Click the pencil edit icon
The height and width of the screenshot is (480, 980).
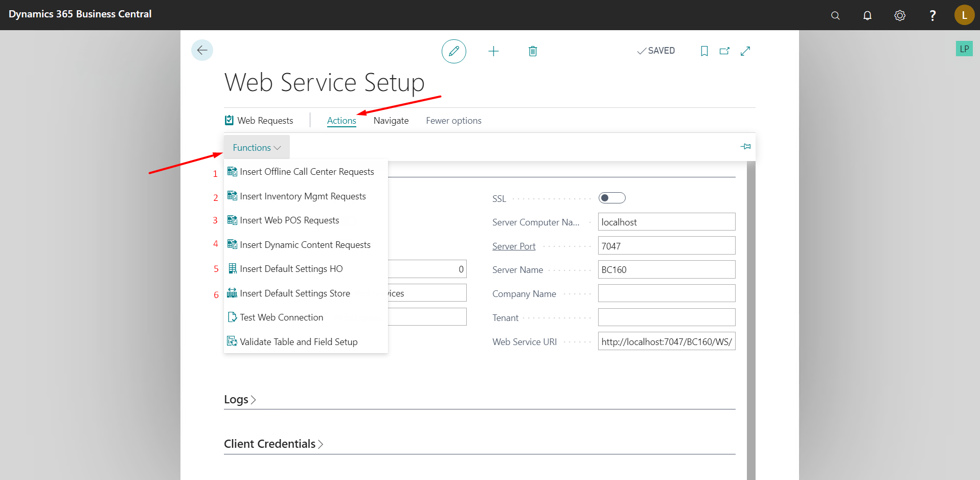coord(454,51)
